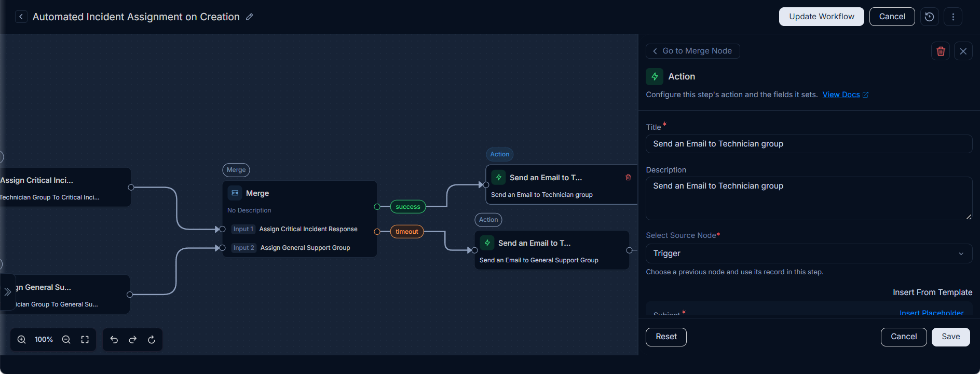This screenshot has height=374, width=980.
Task: Click Merge node timeout output port
Action: pos(377,232)
